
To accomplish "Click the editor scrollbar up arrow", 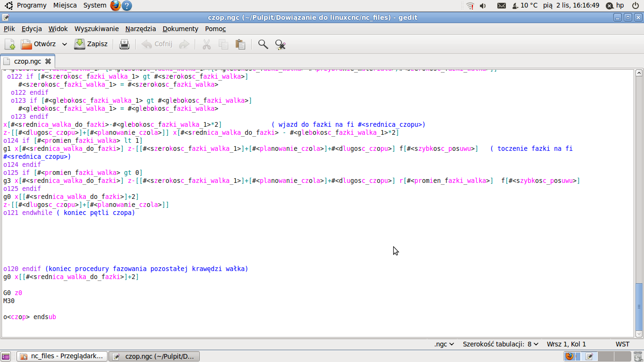I will [x=639, y=73].
